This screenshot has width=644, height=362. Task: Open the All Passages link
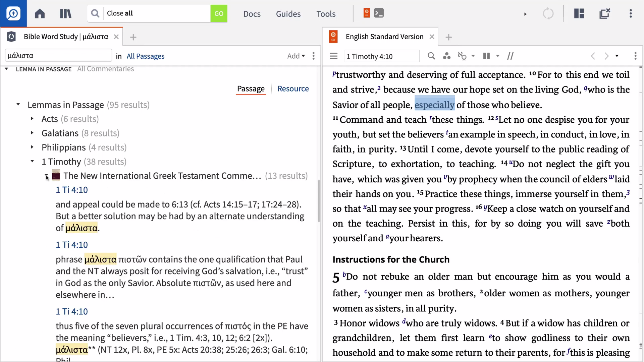(x=145, y=56)
